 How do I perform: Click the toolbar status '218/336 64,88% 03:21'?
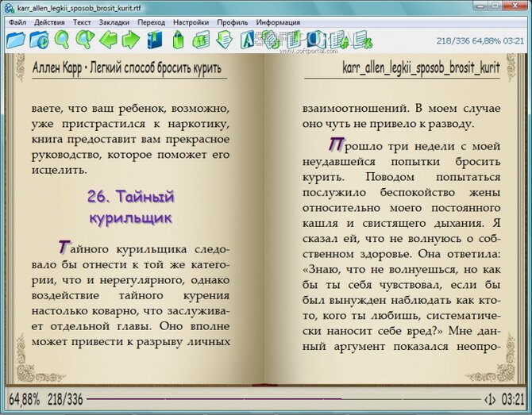click(x=480, y=40)
